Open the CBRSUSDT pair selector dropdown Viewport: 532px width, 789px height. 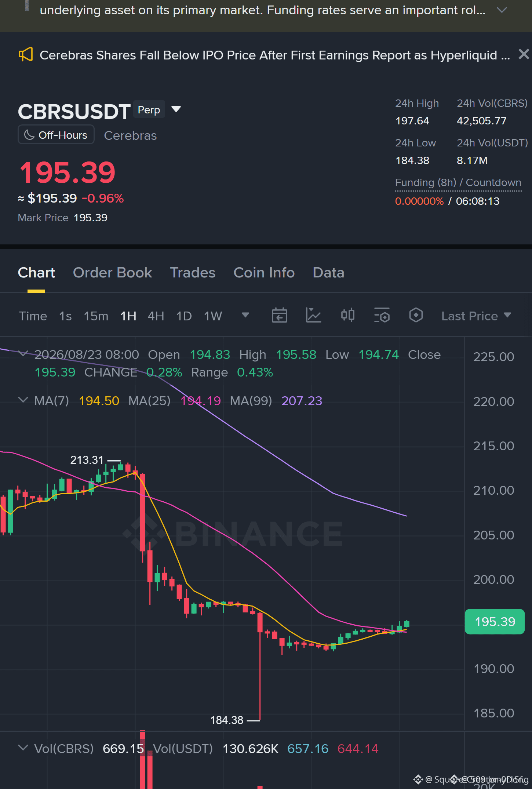click(x=176, y=109)
